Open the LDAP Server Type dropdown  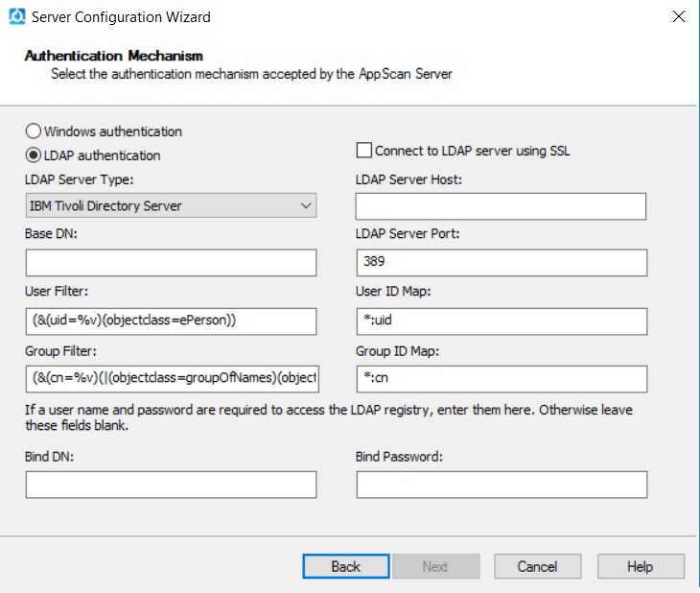coord(171,205)
